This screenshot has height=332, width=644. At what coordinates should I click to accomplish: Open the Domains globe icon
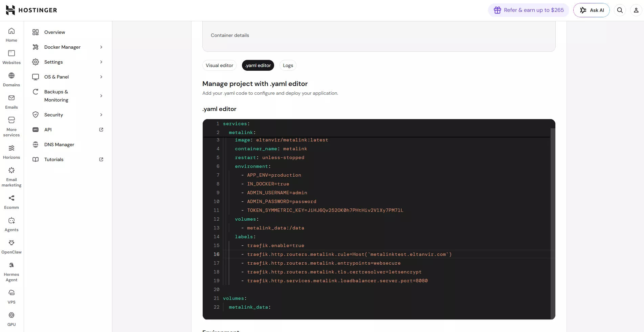(12, 75)
